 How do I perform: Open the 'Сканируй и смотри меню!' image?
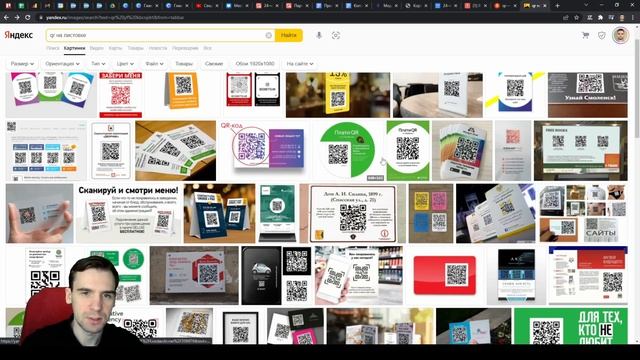pyautogui.click(x=128, y=213)
